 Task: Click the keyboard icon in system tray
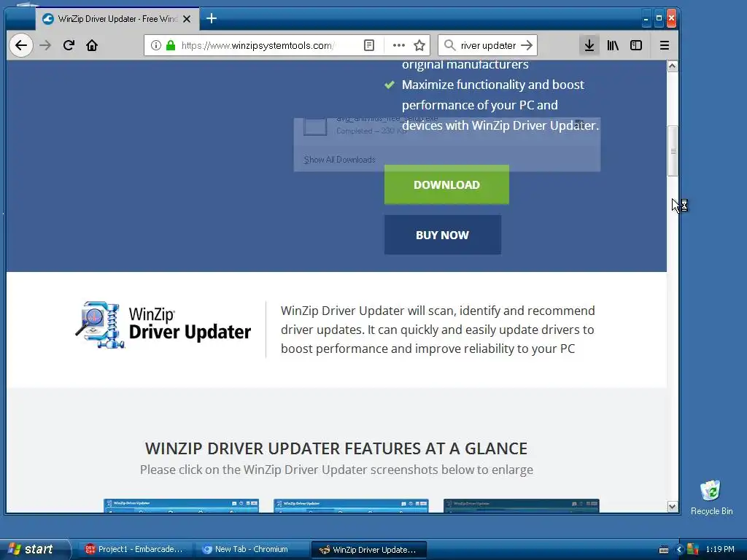[664, 550]
